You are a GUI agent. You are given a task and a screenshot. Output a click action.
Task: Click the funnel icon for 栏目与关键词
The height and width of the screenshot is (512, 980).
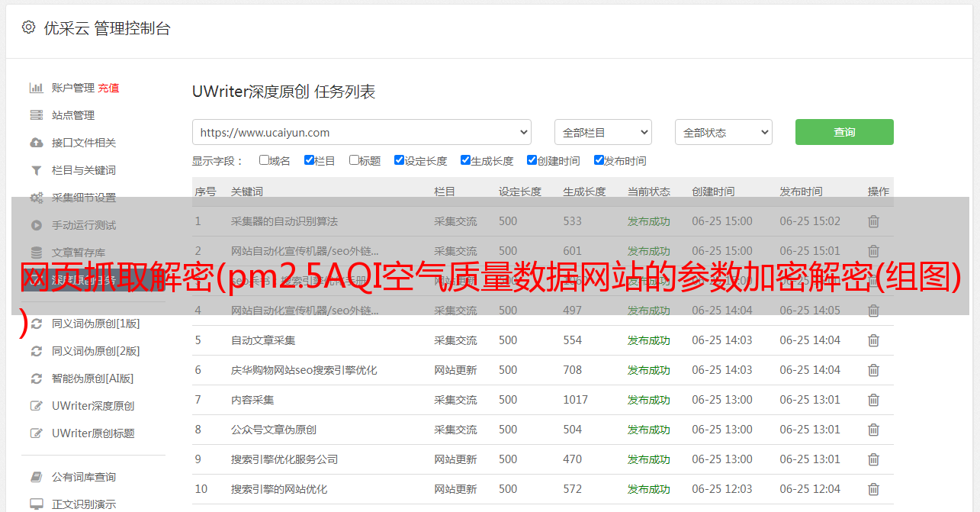coord(36,170)
